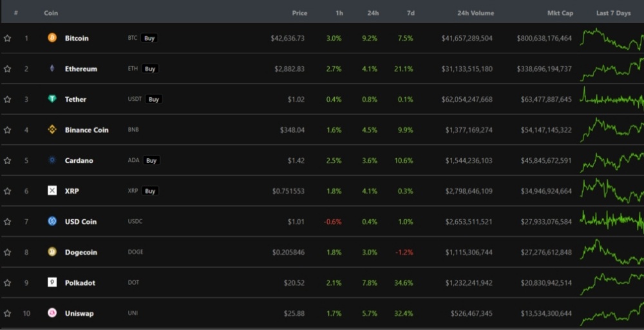Screen dimensions: 644x330
Task: Open the Binance Coin name link
Action: (x=87, y=130)
